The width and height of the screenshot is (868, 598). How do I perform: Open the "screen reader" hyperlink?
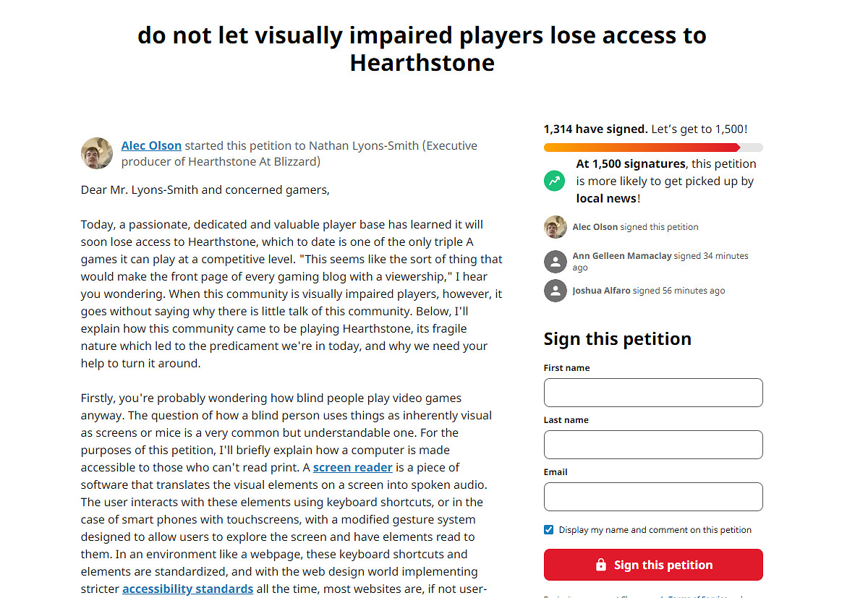click(x=353, y=467)
